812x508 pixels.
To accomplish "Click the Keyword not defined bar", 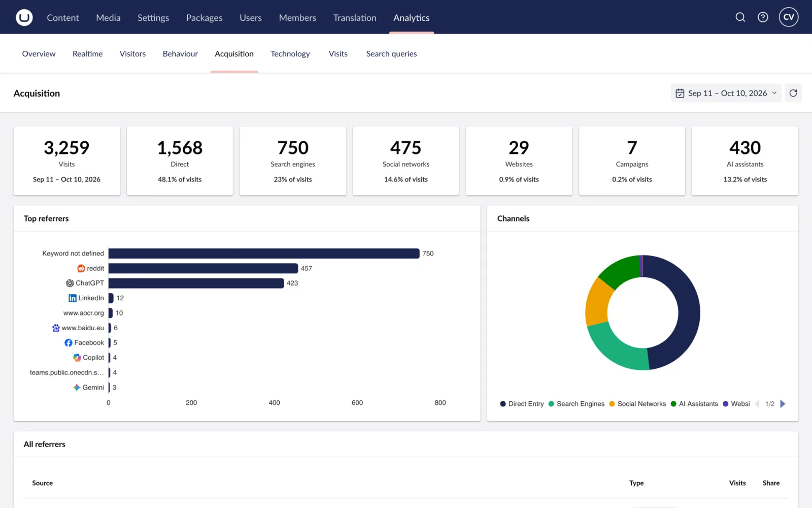I will (x=264, y=253).
